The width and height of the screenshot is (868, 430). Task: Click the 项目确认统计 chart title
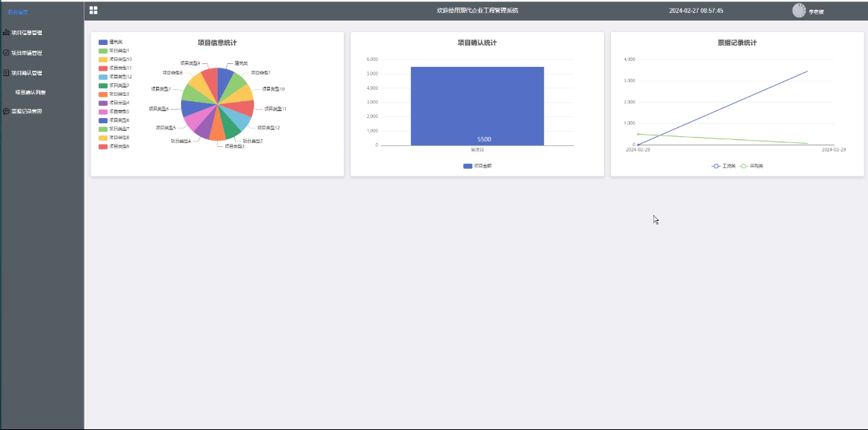coord(477,43)
